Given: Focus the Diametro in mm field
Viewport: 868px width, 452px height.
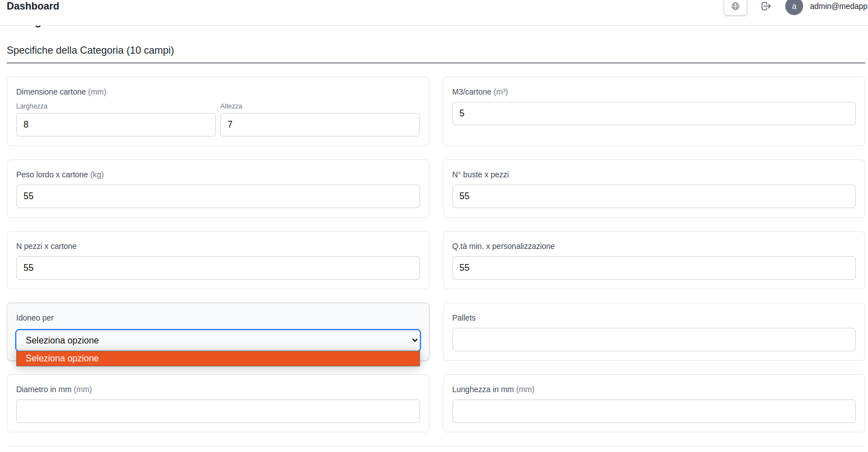Looking at the screenshot, I should click(218, 411).
